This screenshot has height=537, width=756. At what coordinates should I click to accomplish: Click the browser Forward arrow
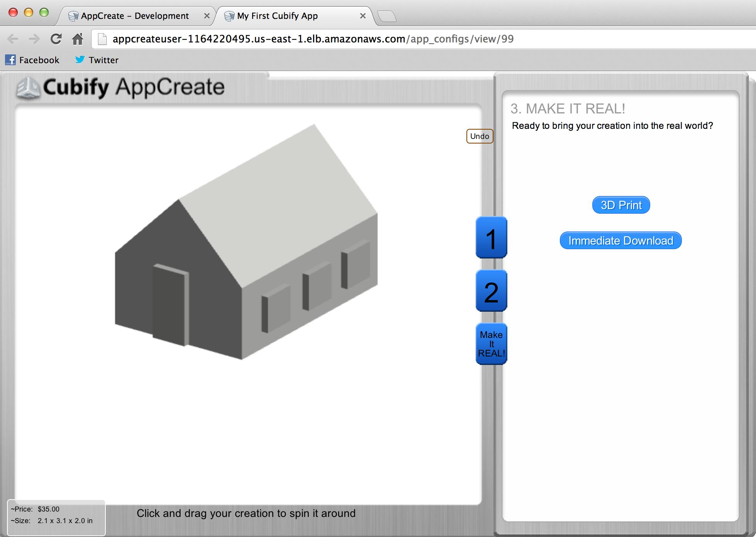(34, 39)
